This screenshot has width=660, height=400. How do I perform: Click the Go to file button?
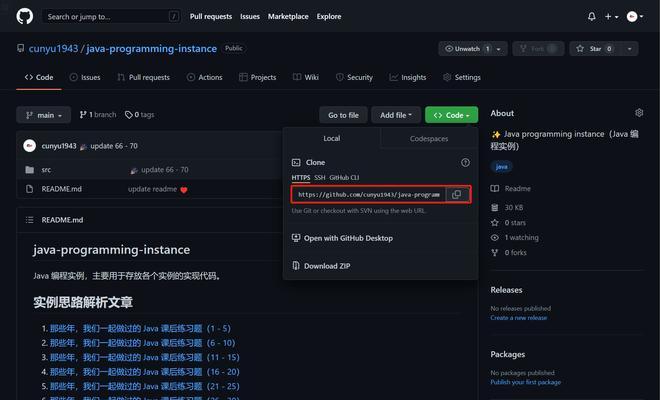point(343,115)
